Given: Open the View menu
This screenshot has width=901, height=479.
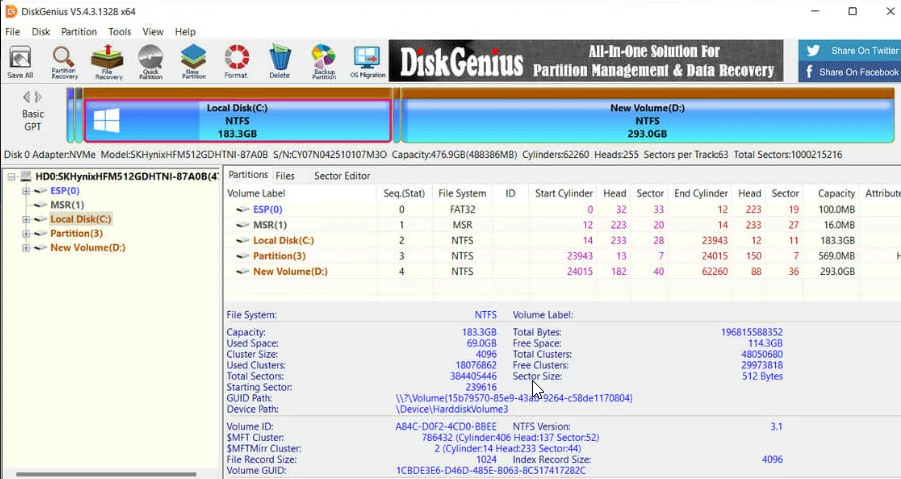Looking at the screenshot, I should (x=153, y=32).
